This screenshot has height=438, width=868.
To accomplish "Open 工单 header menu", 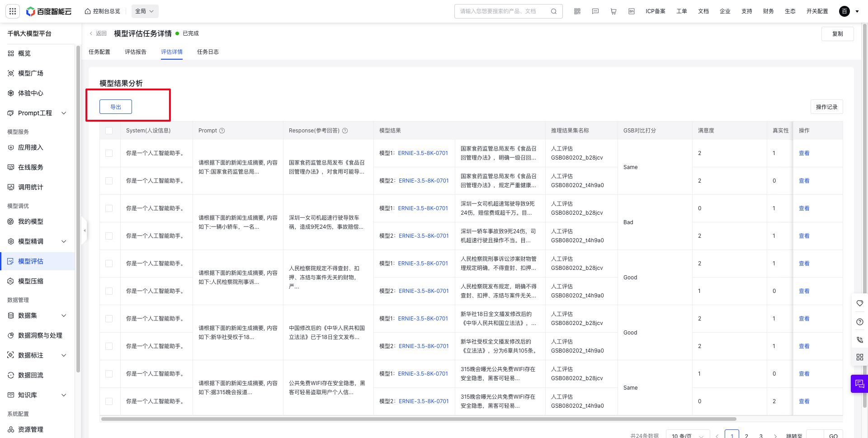I will click(x=682, y=11).
